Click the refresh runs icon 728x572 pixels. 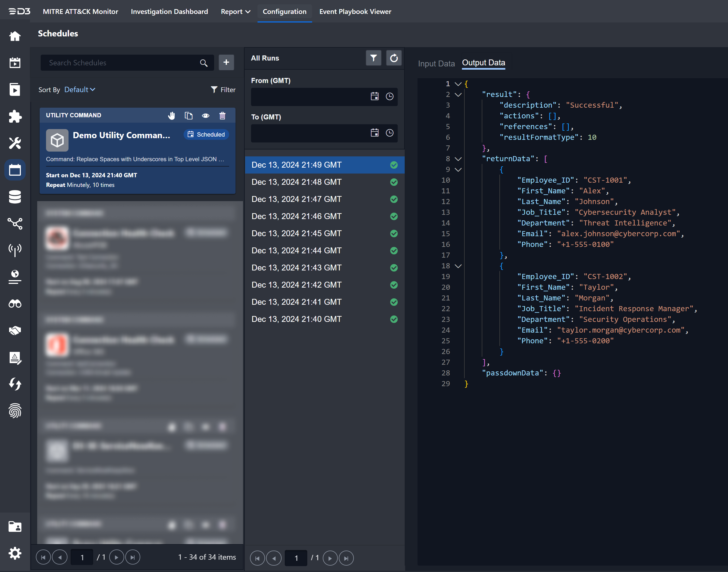394,58
